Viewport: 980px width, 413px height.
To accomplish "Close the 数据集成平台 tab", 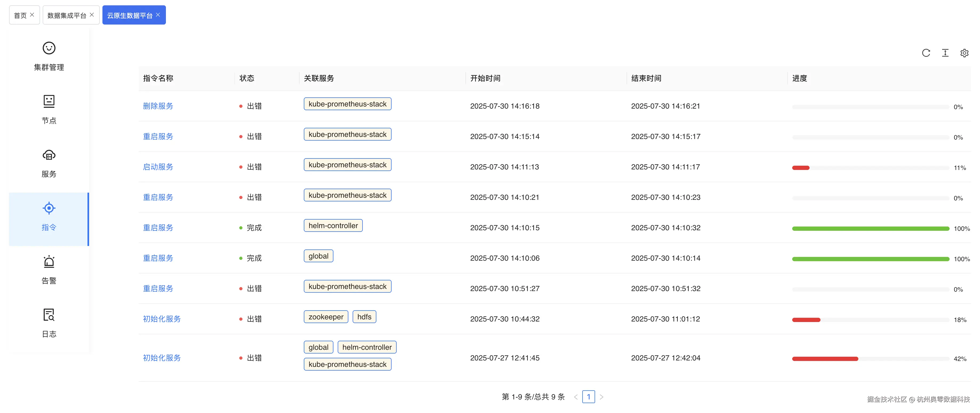I will click(92, 15).
